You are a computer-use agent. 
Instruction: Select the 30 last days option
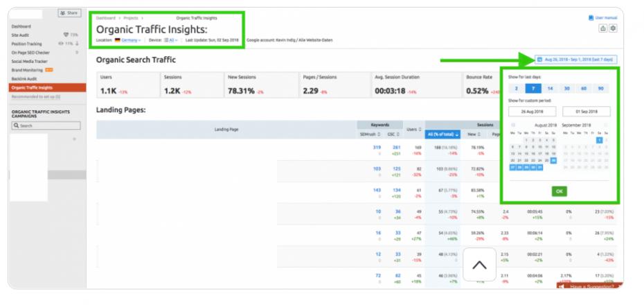coord(566,89)
